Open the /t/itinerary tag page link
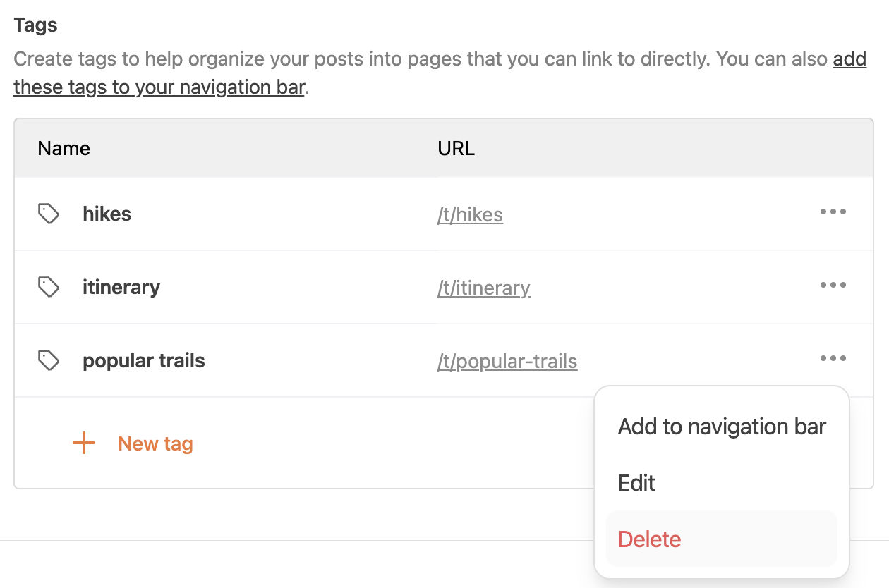 (x=483, y=288)
